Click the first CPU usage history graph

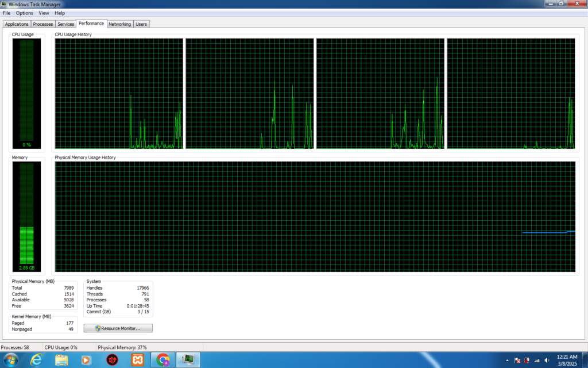click(x=119, y=94)
